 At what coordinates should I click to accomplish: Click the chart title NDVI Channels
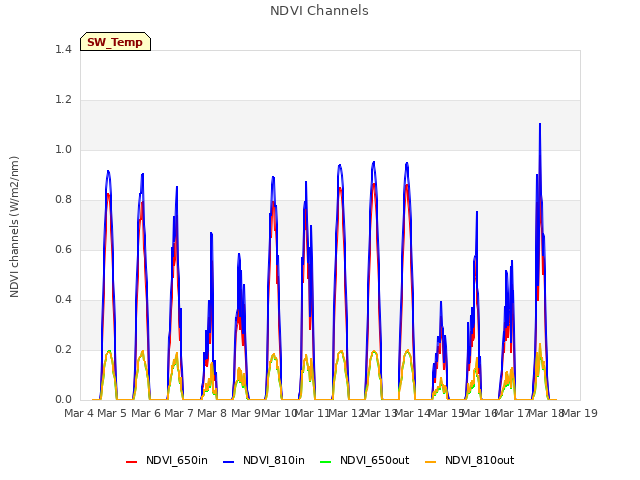click(x=319, y=11)
